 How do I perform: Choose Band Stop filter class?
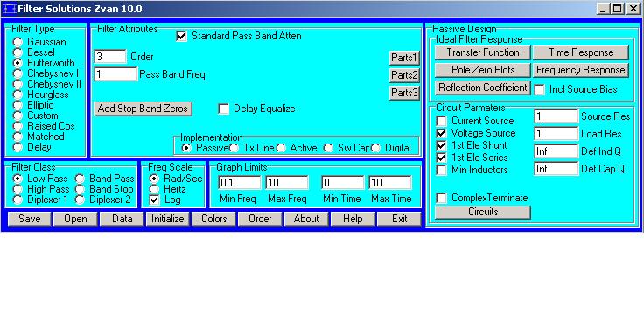point(80,189)
